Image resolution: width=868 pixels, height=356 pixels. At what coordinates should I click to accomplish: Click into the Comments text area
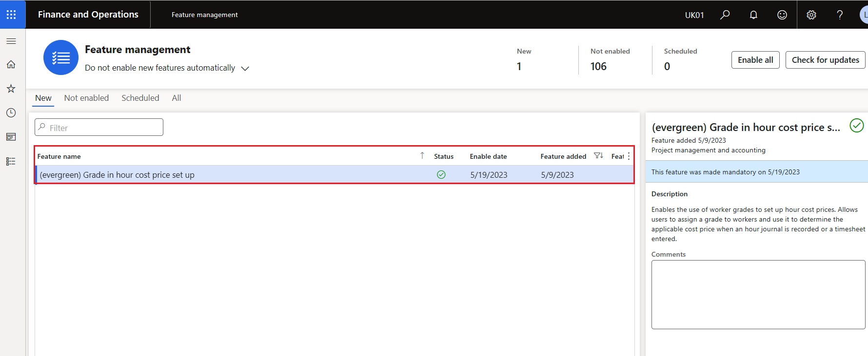tap(758, 295)
